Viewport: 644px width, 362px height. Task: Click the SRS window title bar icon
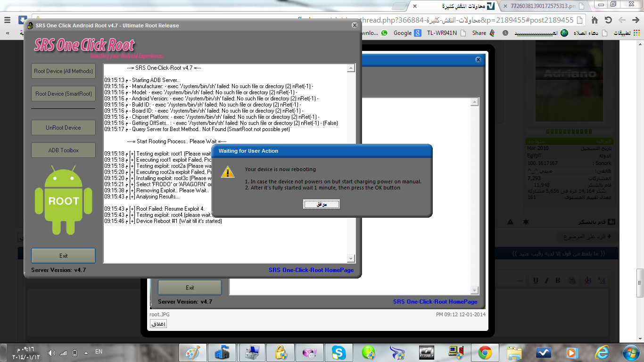[30, 25]
